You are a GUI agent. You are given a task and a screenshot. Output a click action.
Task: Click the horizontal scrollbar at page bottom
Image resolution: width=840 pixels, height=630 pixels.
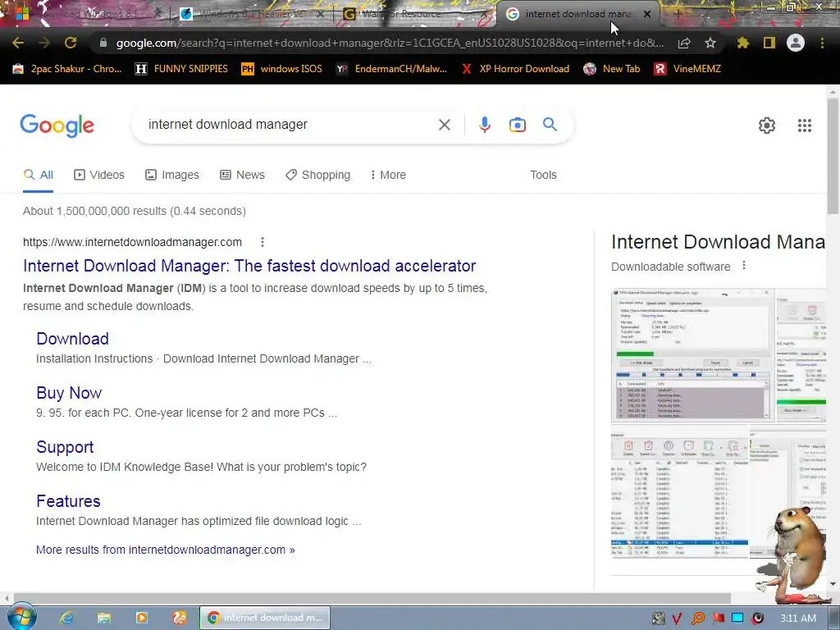click(372, 598)
